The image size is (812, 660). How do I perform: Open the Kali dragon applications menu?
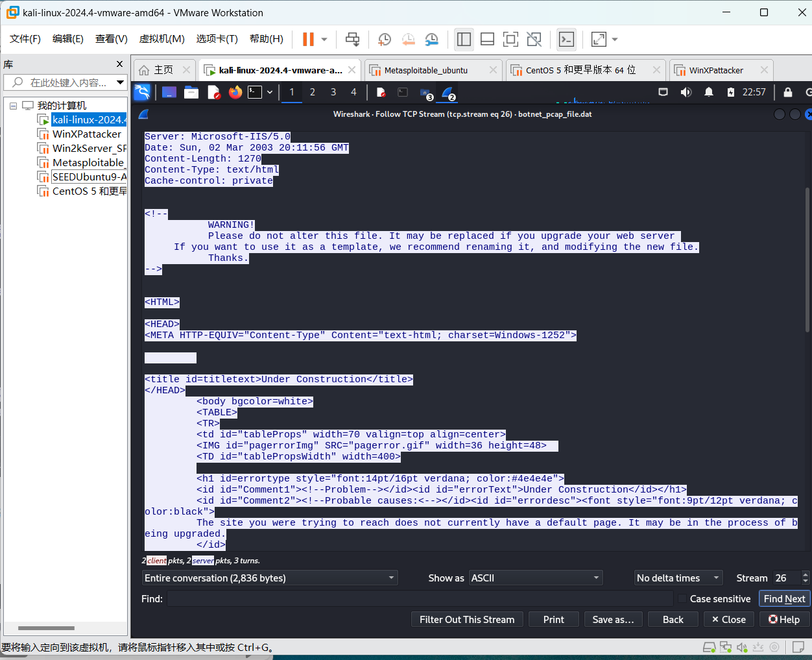(142, 92)
